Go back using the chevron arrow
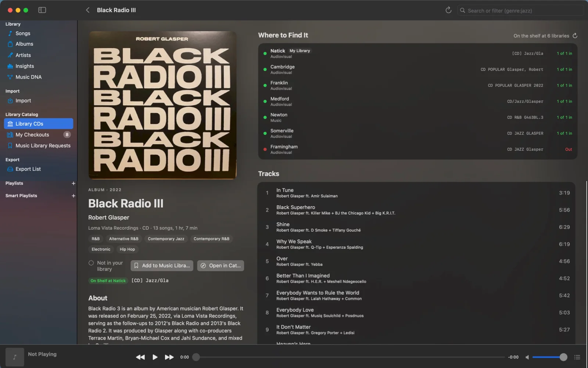Viewport: 588px width, 368px height. tap(87, 10)
